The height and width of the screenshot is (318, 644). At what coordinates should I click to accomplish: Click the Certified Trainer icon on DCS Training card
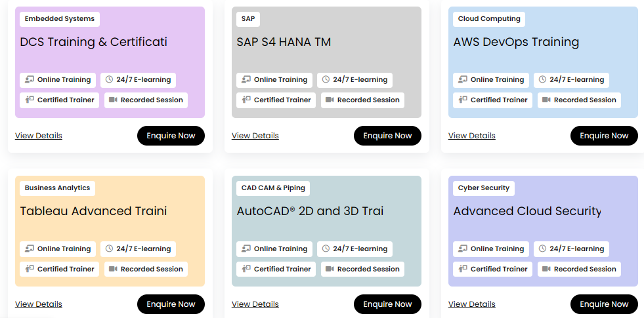click(29, 100)
